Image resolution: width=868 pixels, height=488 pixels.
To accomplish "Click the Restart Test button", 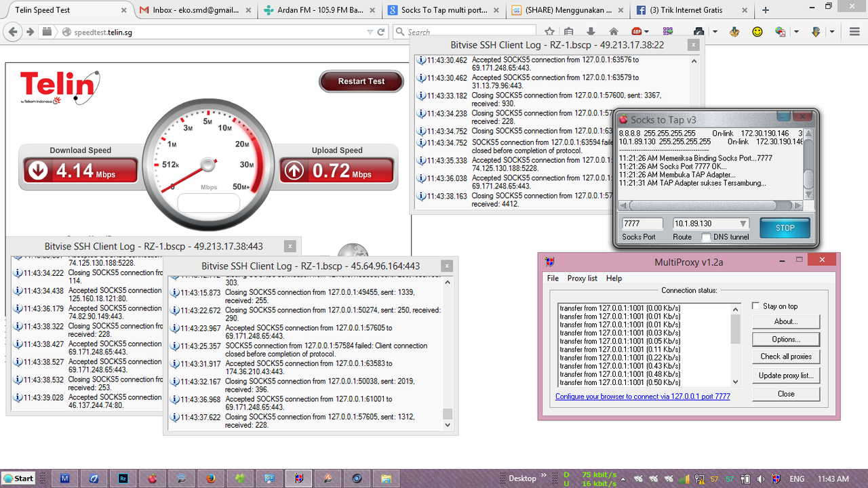I will click(361, 81).
